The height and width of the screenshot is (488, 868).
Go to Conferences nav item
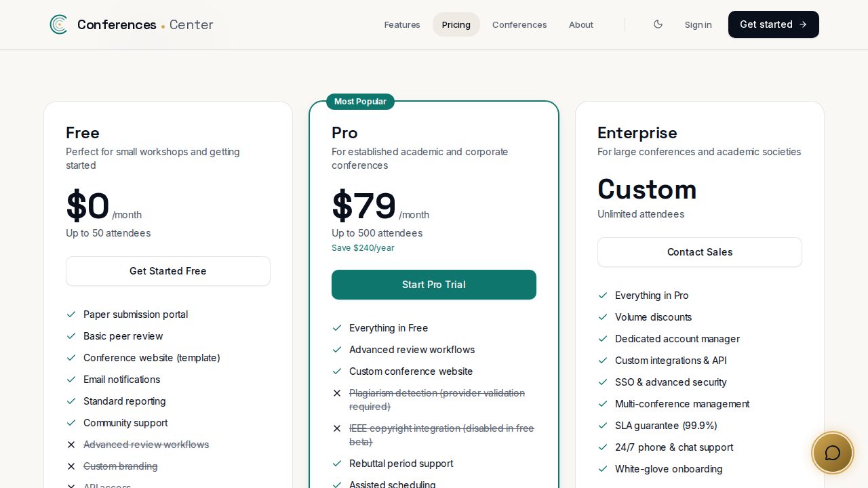coord(519,24)
